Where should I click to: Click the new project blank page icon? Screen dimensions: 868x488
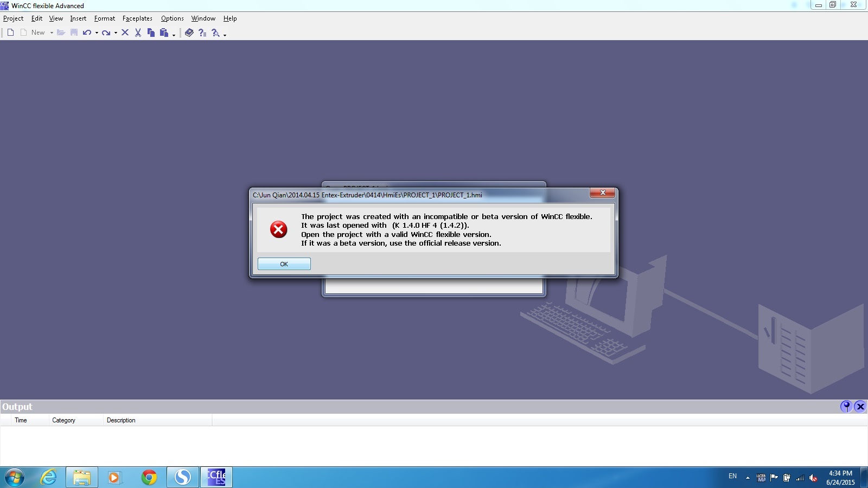point(10,33)
